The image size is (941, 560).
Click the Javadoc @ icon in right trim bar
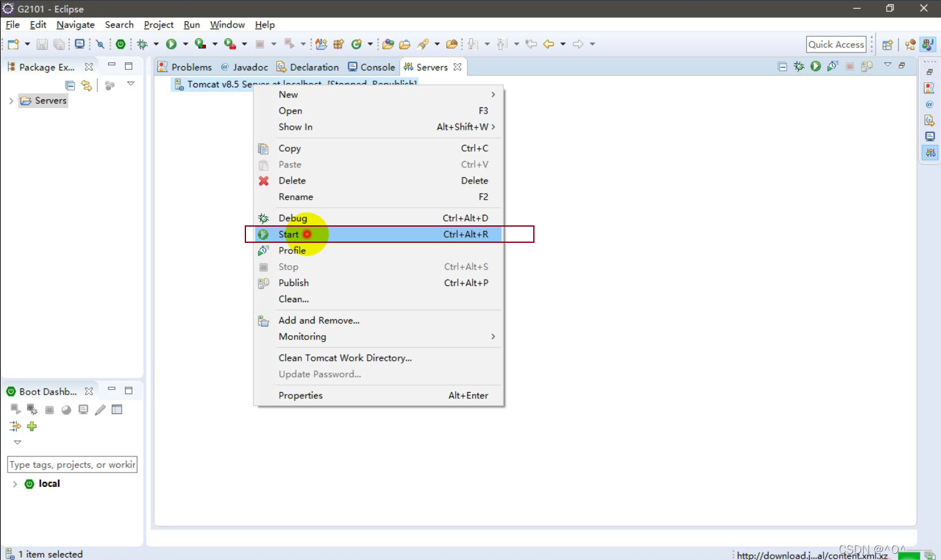tap(929, 104)
